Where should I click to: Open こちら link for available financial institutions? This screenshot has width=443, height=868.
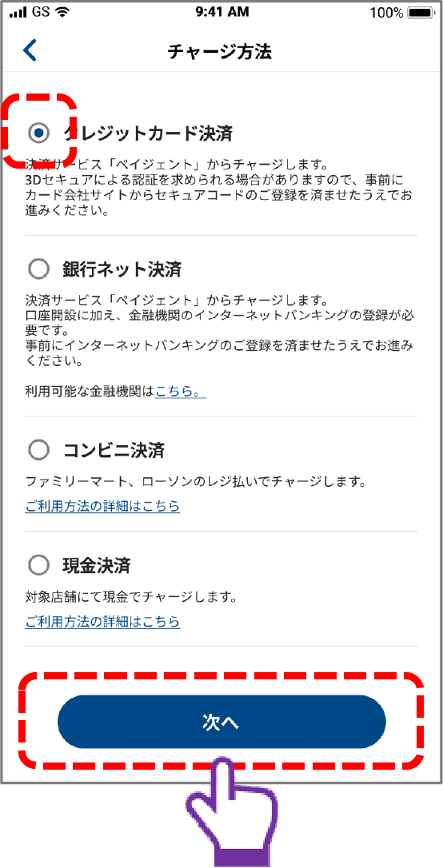tap(181, 392)
